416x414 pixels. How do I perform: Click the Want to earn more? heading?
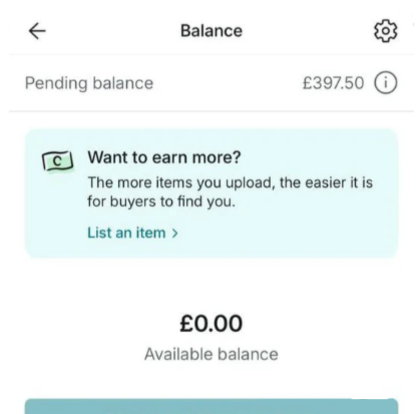click(x=164, y=157)
